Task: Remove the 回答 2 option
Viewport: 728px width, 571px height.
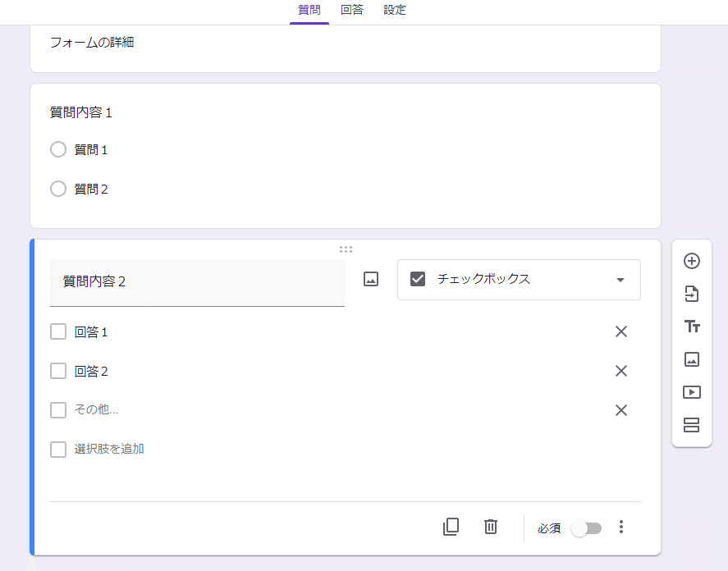Action: (x=620, y=371)
